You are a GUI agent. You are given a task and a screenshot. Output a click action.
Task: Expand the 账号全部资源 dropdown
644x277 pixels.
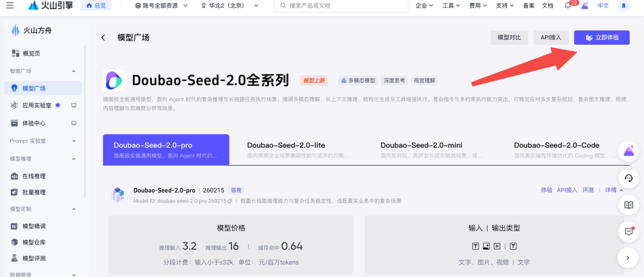coord(161,6)
